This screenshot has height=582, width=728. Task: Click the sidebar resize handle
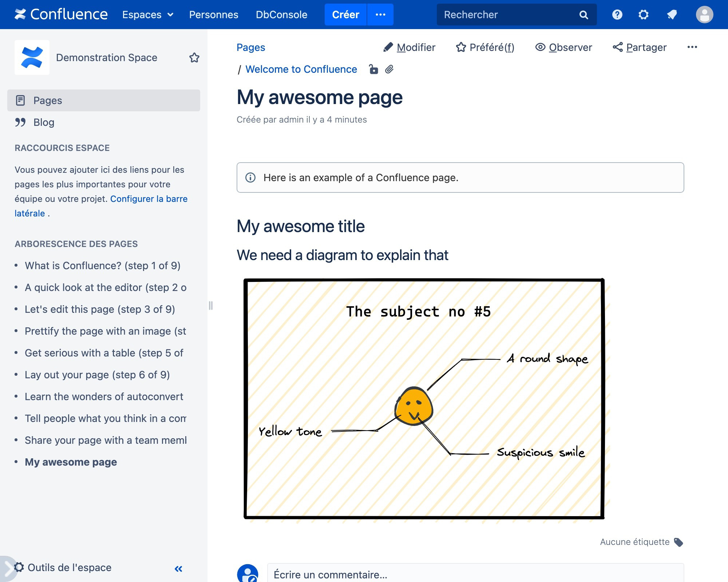tap(210, 306)
